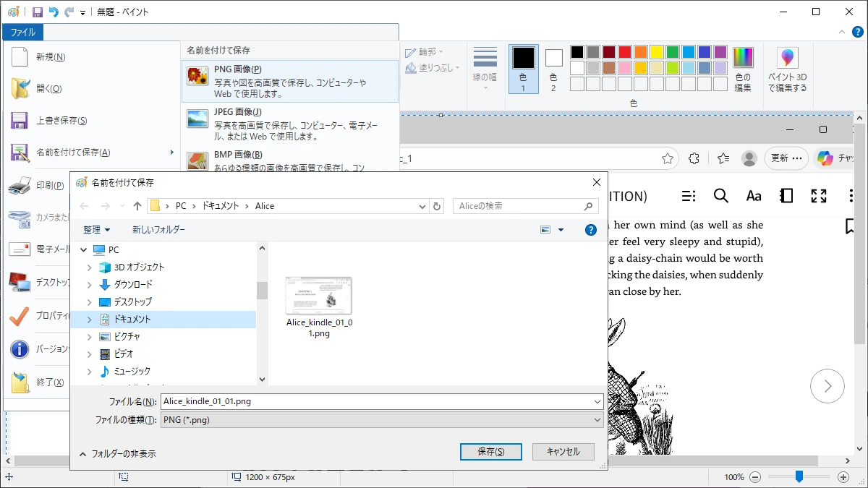Click the save icon in Paint title bar
The height and width of the screenshot is (488, 868).
(38, 12)
